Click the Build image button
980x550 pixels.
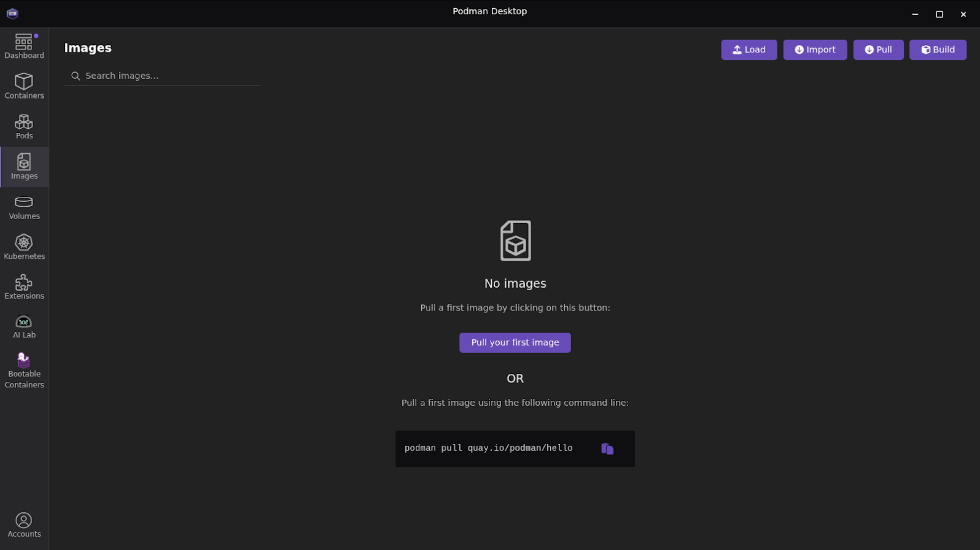937,50
